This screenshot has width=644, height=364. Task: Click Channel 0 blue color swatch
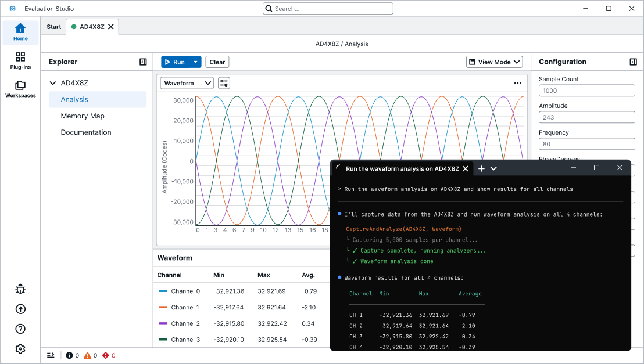163,291
